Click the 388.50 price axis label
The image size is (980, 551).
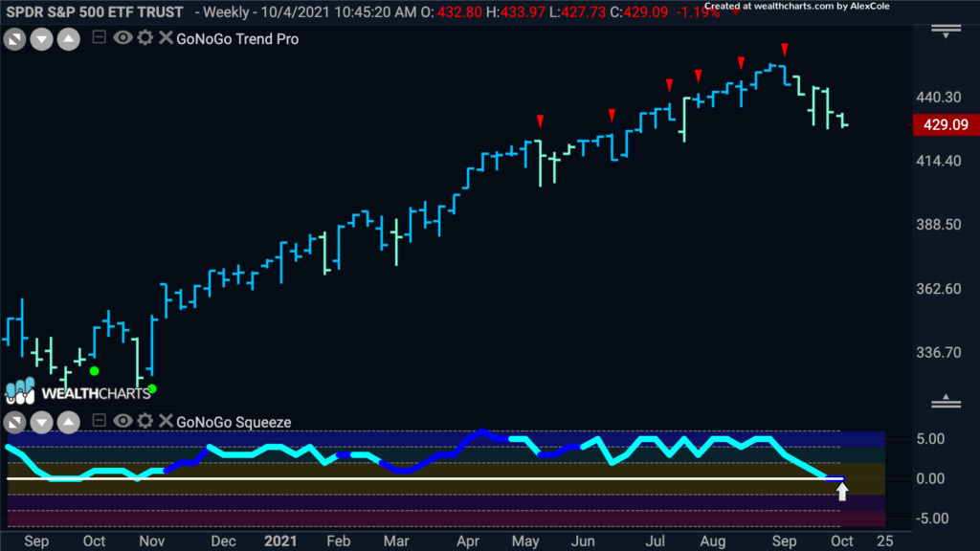[939, 225]
